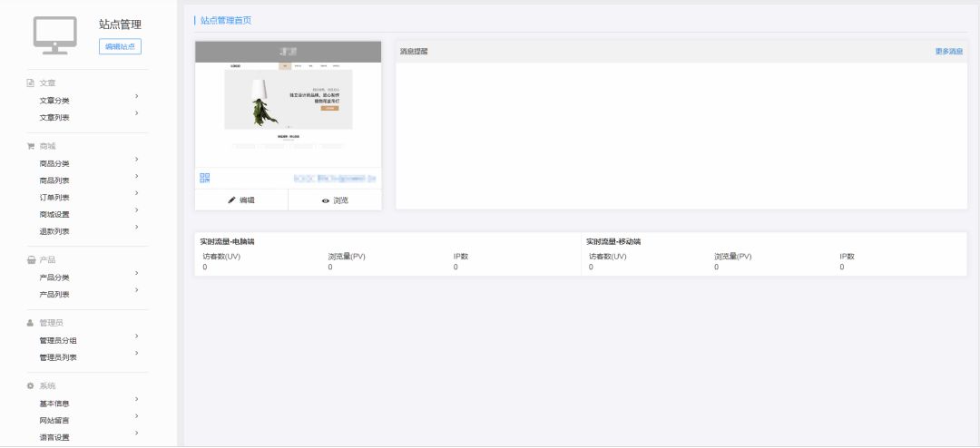Click the website preview thumbnail
Viewport: 980px width, 448px height.
pos(289,103)
